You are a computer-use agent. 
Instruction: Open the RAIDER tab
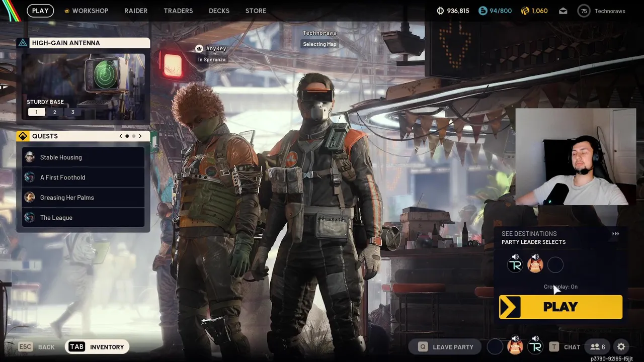point(136,11)
